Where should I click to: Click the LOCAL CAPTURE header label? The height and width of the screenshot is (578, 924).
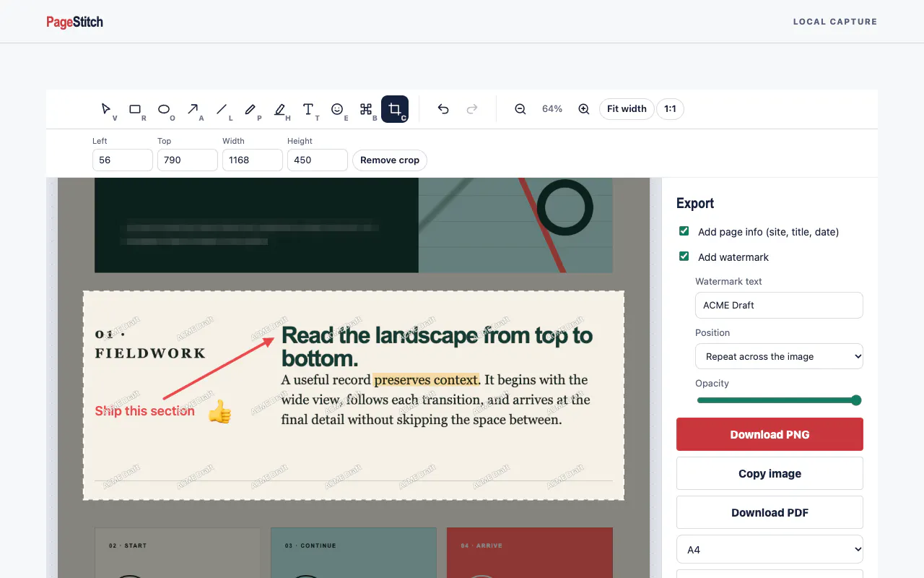[x=835, y=22]
